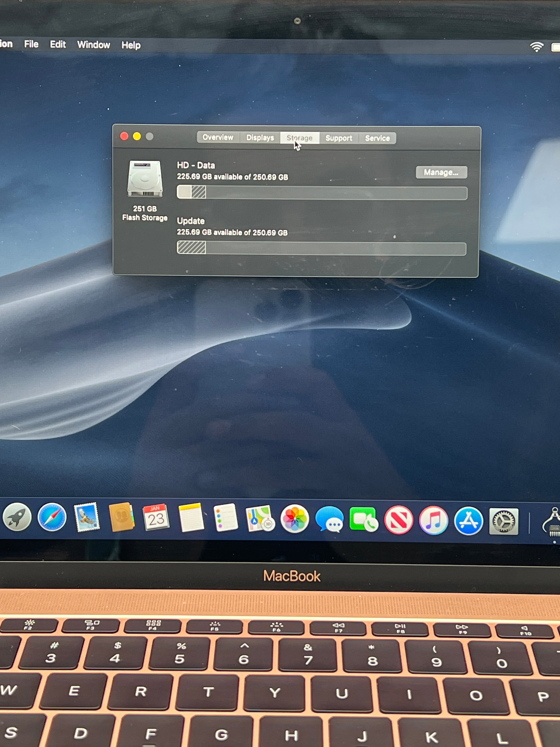Open Photos from the Dock

(x=295, y=519)
